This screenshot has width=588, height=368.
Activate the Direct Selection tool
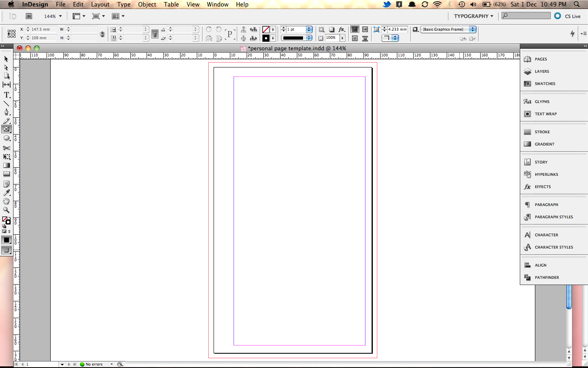[7, 67]
